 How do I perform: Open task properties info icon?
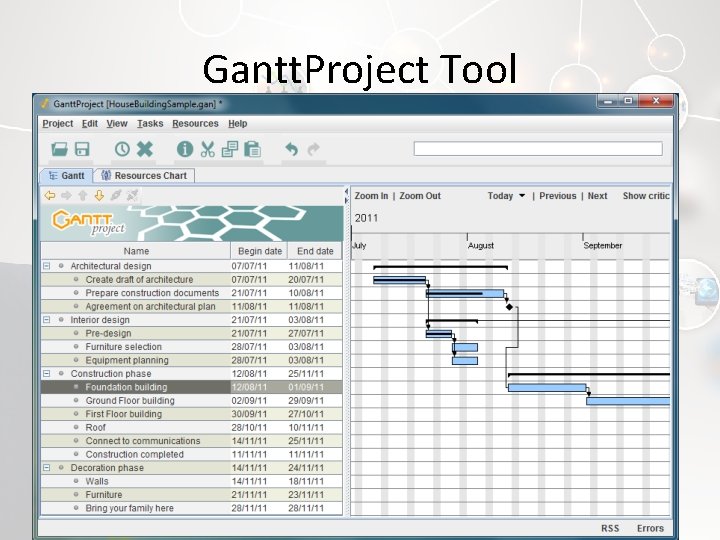[x=185, y=149]
